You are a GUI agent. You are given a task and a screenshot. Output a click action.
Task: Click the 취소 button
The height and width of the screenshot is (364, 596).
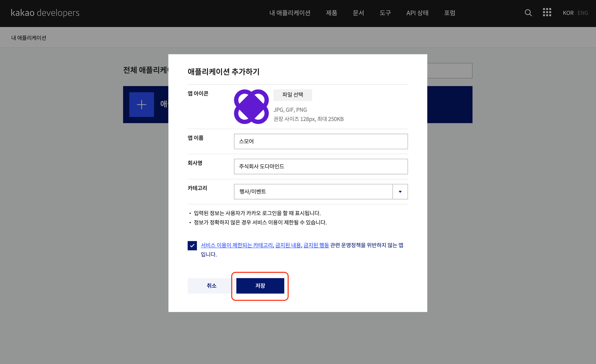212,286
